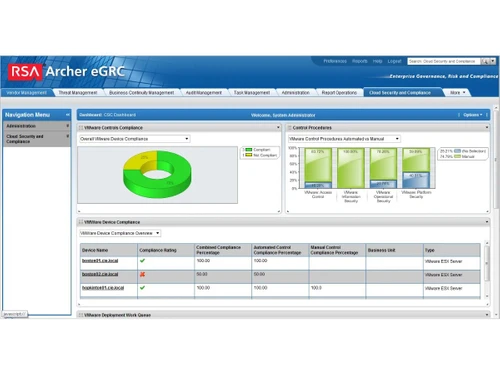Click the red X compliance rating icon

coord(142,274)
